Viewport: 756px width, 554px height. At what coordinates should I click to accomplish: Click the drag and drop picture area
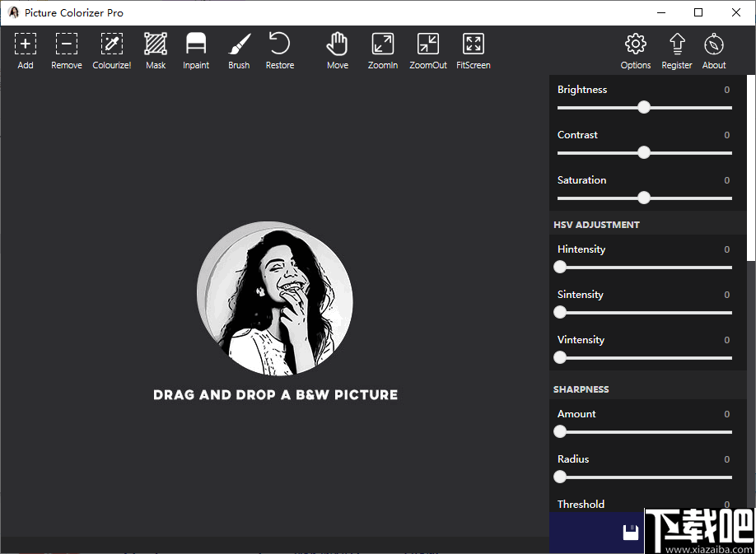coord(274,298)
